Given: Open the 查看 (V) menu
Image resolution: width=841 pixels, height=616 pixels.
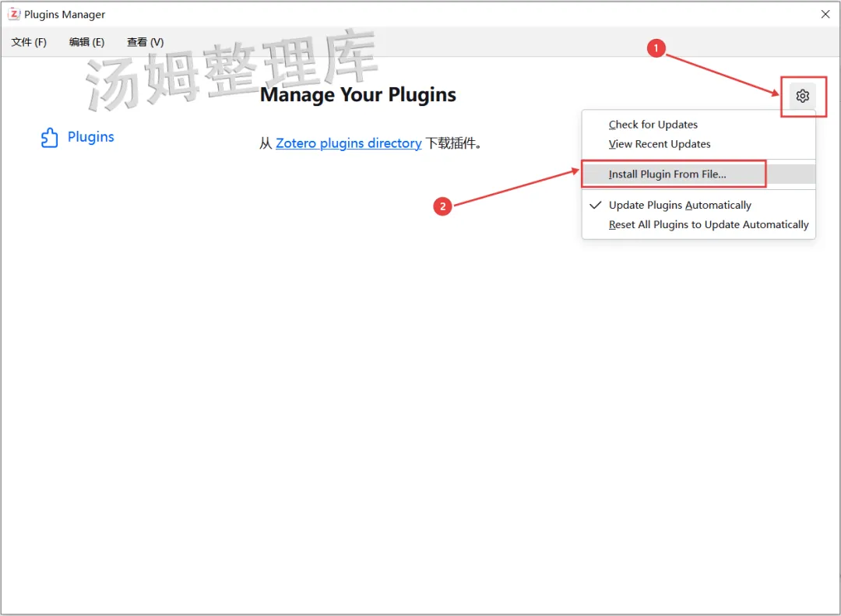Looking at the screenshot, I should 146,42.
